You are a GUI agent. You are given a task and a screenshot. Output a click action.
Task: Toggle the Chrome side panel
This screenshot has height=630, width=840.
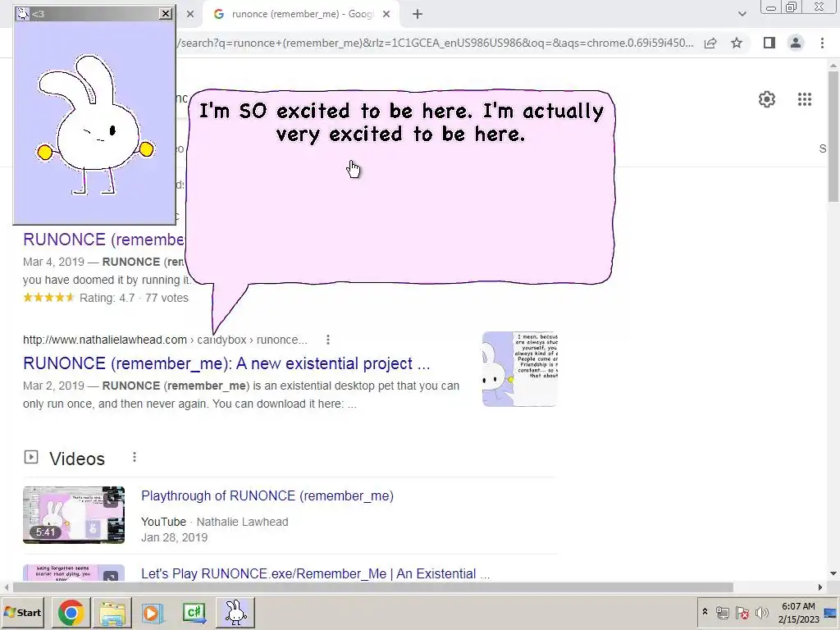click(x=769, y=43)
